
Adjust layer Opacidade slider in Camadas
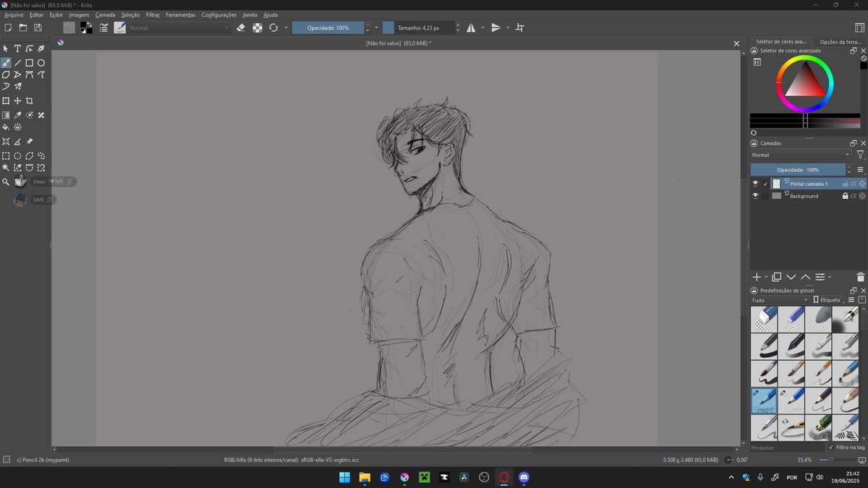point(797,169)
